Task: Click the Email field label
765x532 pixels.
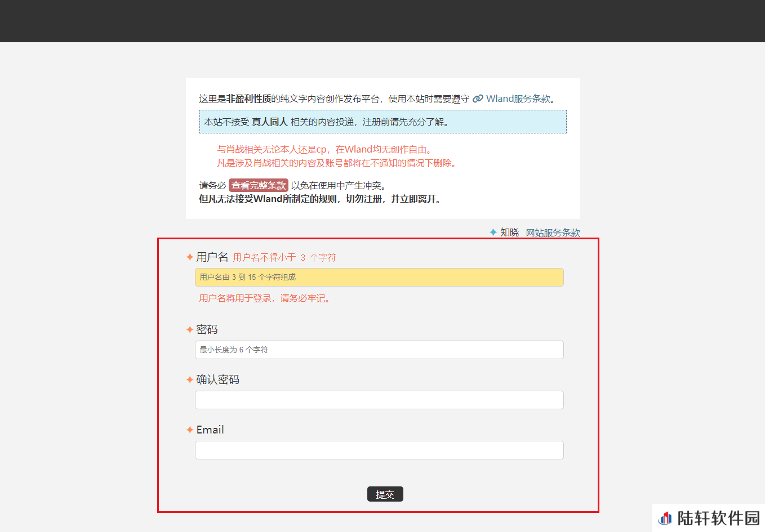Action: click(x=210, y=430)
